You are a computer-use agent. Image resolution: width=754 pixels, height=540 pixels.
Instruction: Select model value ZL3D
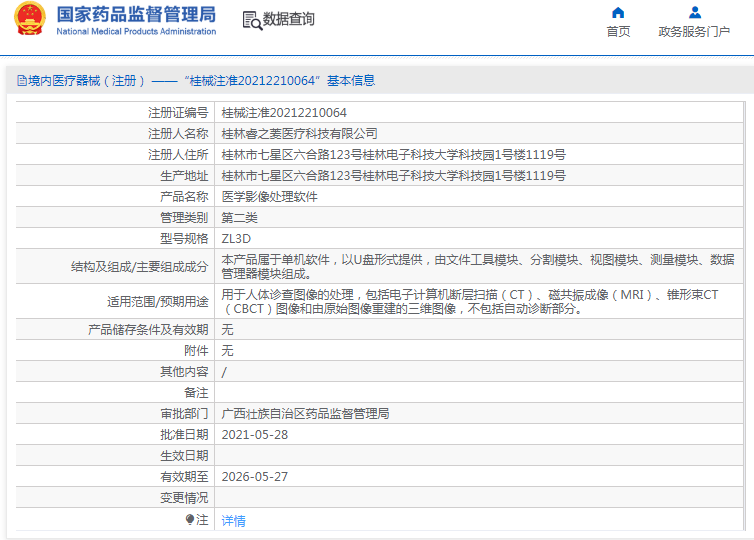236,239
